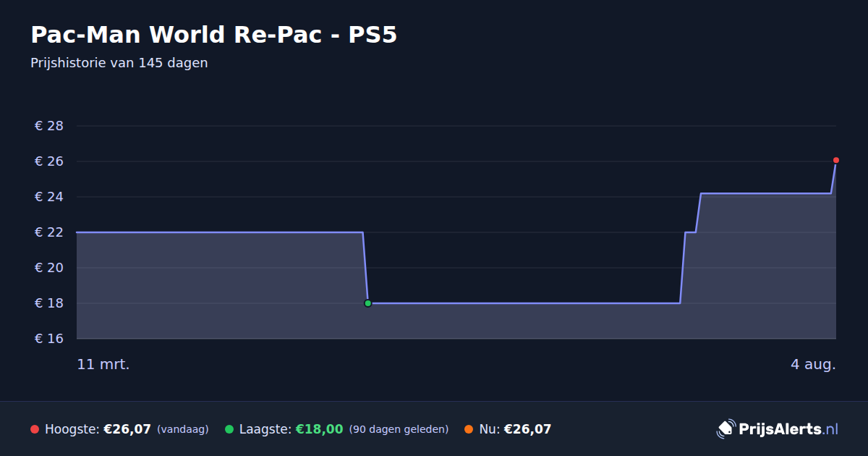
Task: Click the € 22 axis label
Action: (x=49, y=232)
